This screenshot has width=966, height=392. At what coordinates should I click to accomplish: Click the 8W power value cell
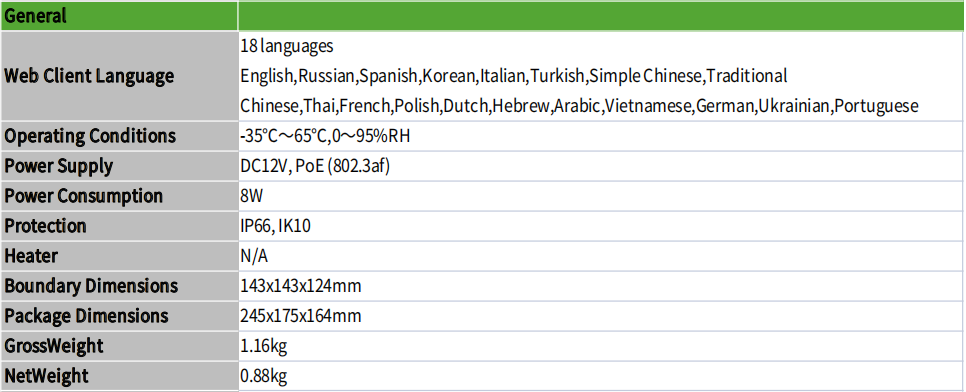601,196
